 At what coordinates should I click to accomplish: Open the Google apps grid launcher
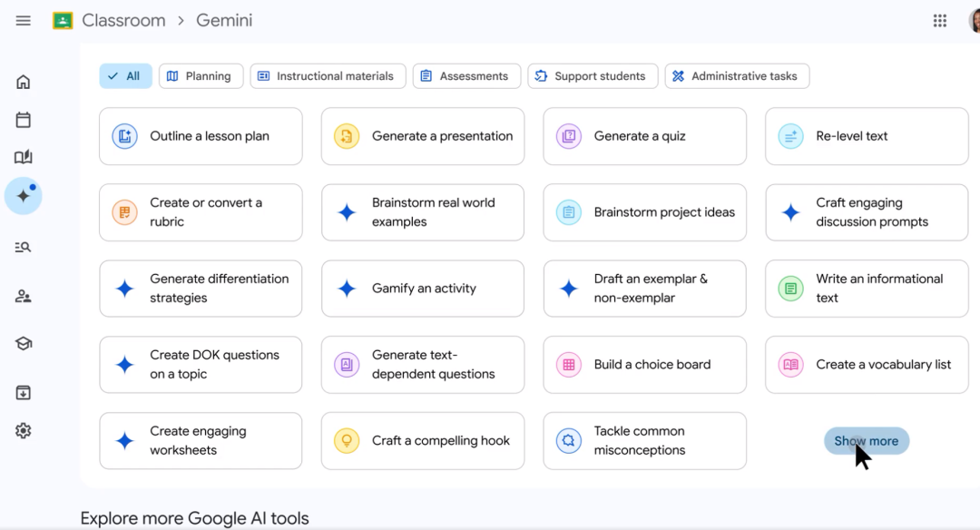point(940,21)
